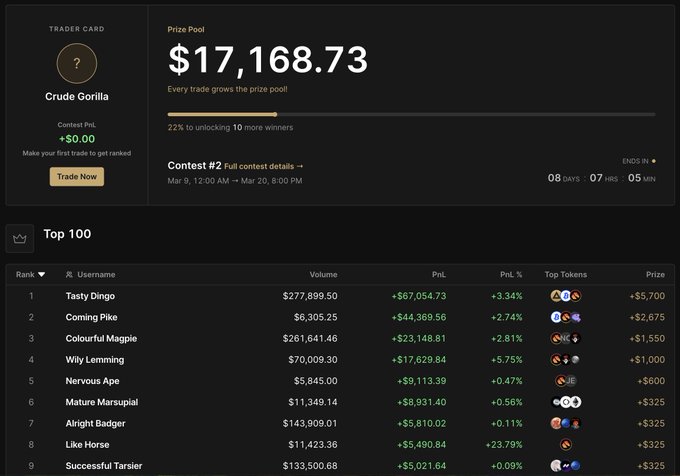Click the +$600 prize cell
The height and width of the screenshot is (476, 680).
(651, 381)
